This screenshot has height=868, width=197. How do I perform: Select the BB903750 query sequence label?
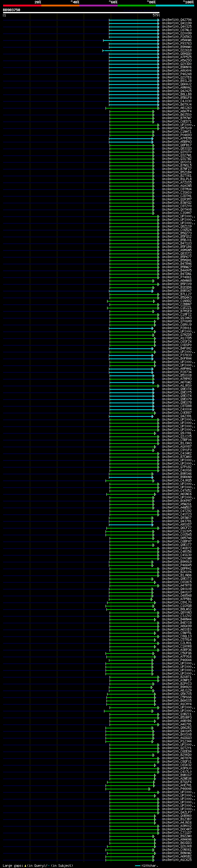(x=11, y=10)
